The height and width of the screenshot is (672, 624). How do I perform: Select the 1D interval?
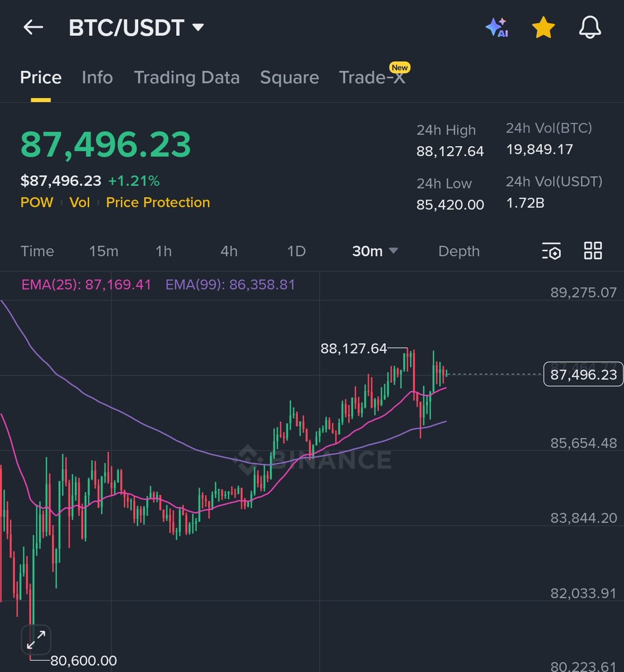[x=296, y=251]
